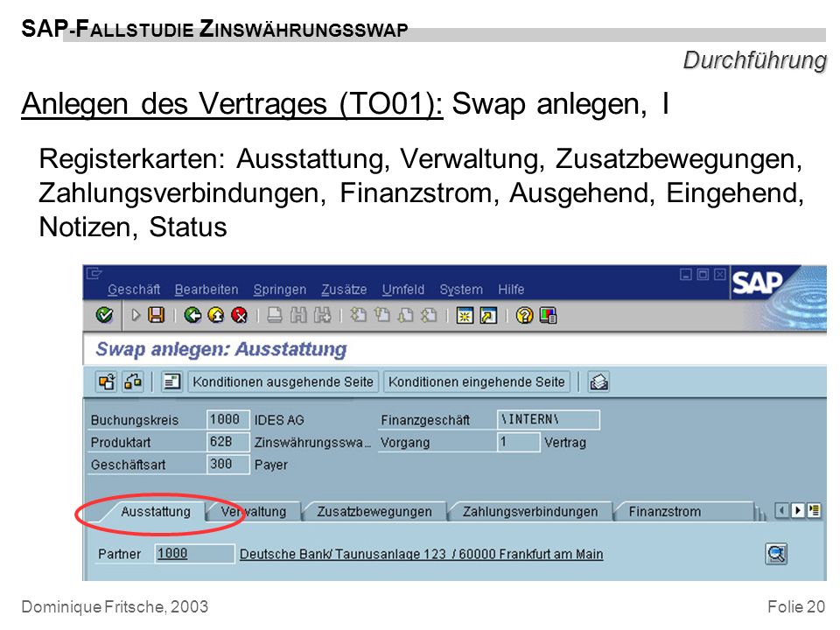Open the Springen menu
Image resolution: width=840 pixels, height=630 pixels.
click(280, 290)
